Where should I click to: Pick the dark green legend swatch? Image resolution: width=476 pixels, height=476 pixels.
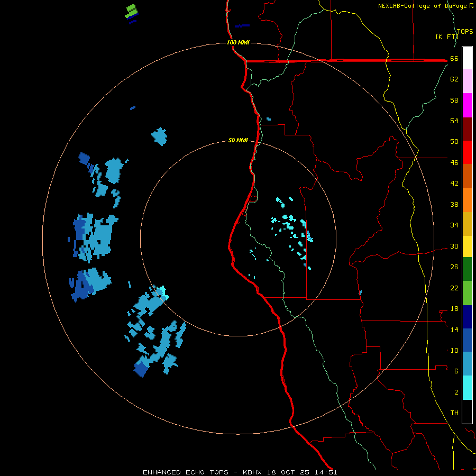pyautogui.click(x=467, y=269)
